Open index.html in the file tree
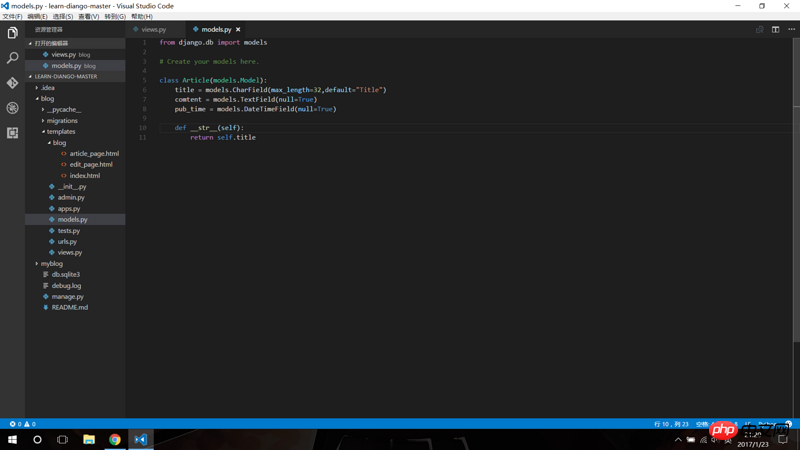800x450 pixels. (x=75, y=176)
